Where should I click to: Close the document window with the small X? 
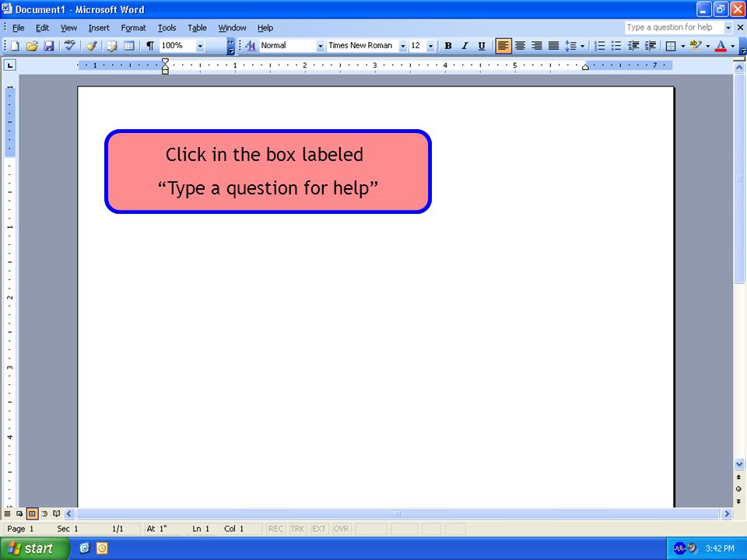[x=740, y=28]
